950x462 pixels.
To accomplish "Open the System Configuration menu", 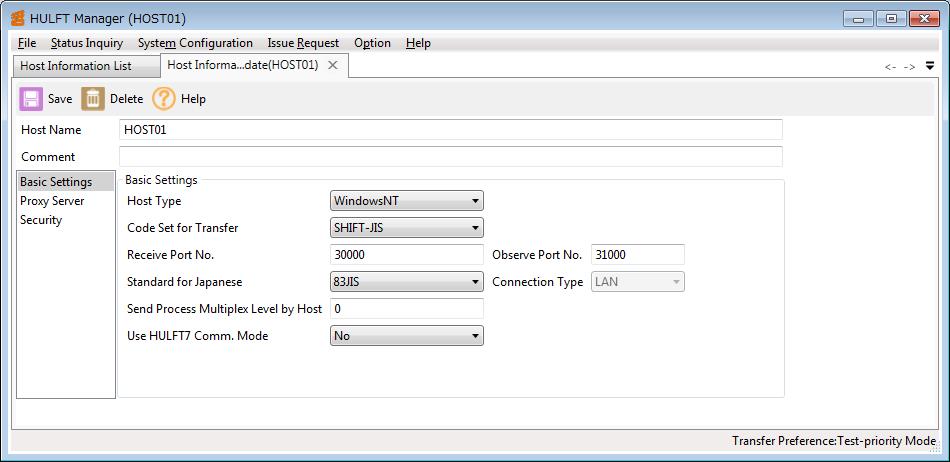I will point(195,43).
